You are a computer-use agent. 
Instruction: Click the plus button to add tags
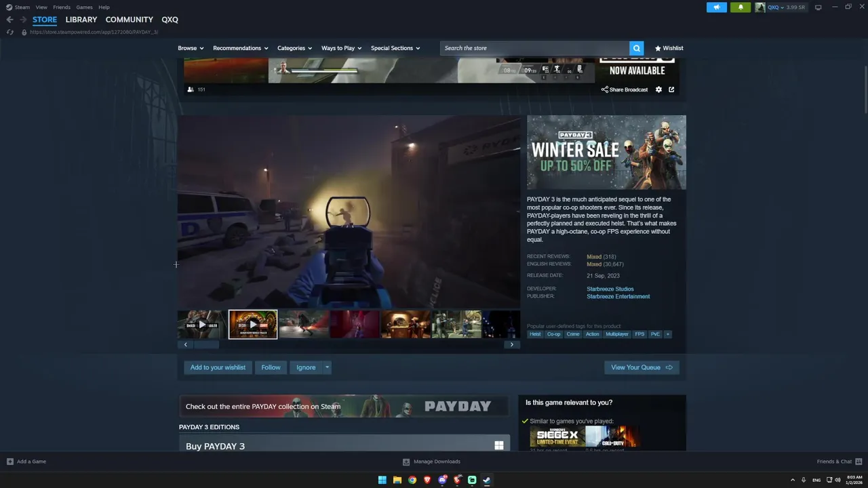(x=668, y=334)
